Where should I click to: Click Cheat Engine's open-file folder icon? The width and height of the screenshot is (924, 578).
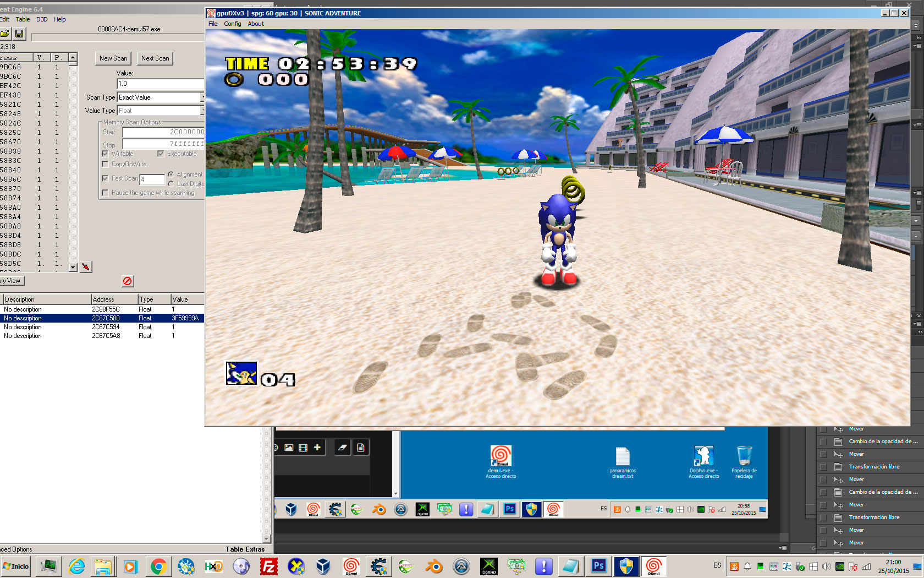click(4, 34)
